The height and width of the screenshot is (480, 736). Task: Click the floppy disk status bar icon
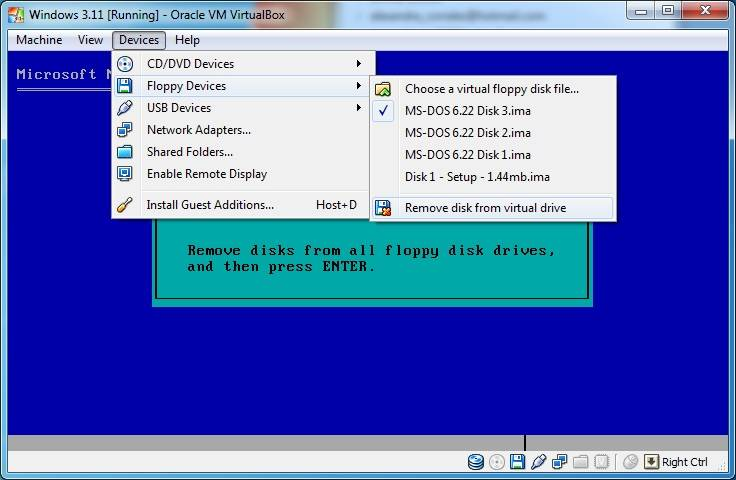tap(517, 462)
